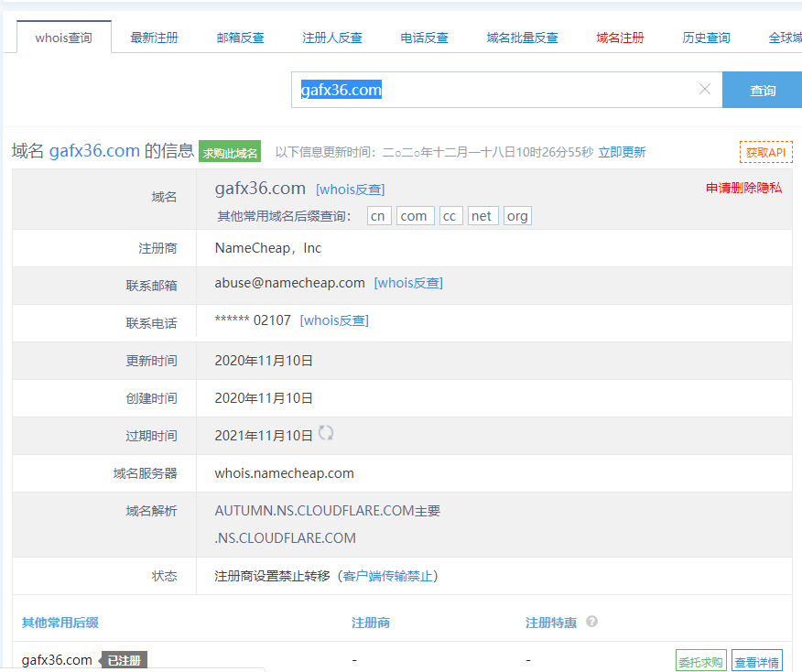Select the org domain suffix option
The width and height of the screenshot is (802, 672).
[x=517, y=216]
